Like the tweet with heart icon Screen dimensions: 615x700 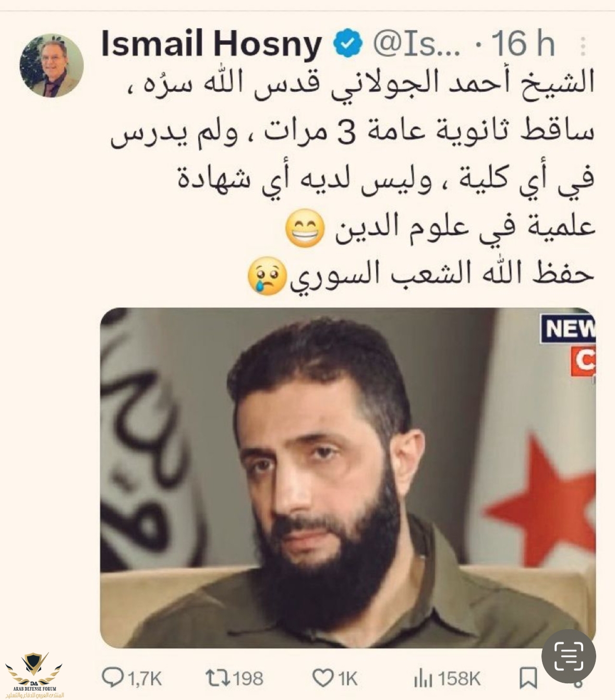coord(323,678)
